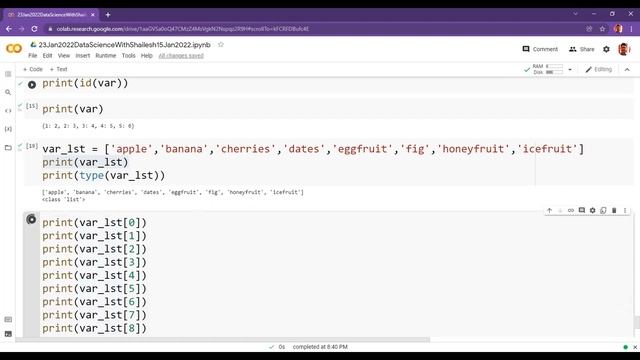Move cell down with the arrow icon
Image resolution: width=640 pixels, height=360 pixels.
560,210
